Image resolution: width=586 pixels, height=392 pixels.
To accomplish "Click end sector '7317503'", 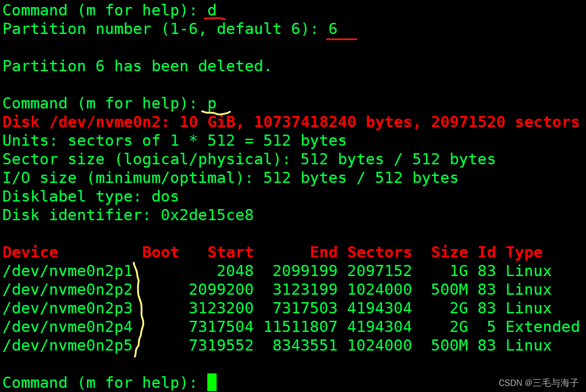I will point(305,308).
